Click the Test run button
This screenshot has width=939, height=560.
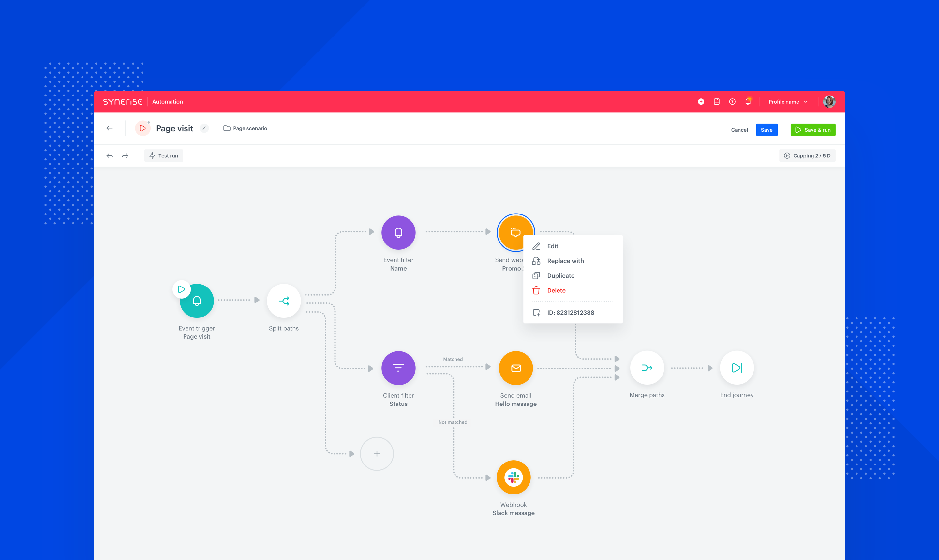[164, 155]
